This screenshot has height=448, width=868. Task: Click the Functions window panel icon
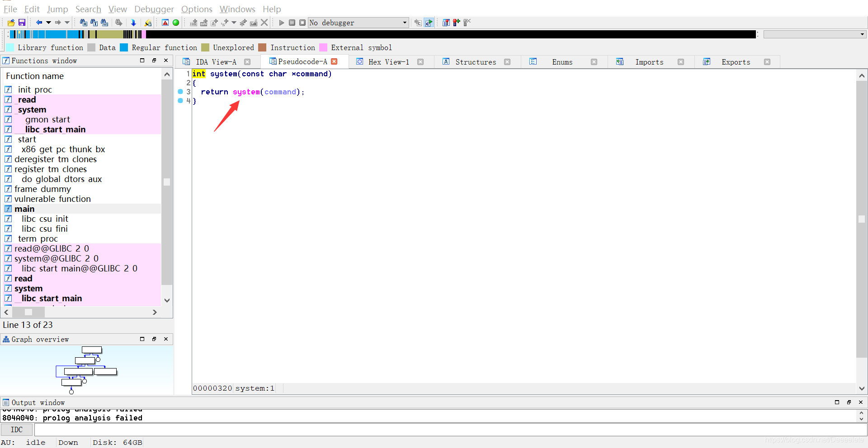6,61
